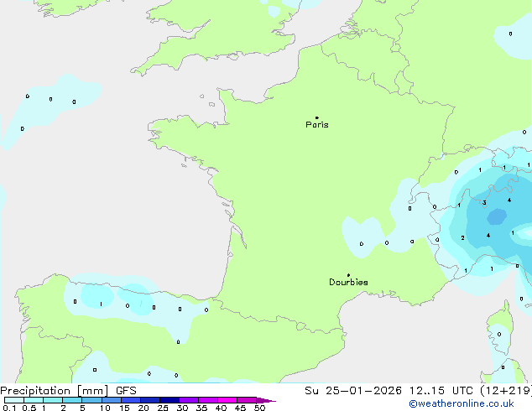532x411 pixels.
Task: Pick the 0.1–0.5 mm legend color swatch
Action: coord(14,400)
